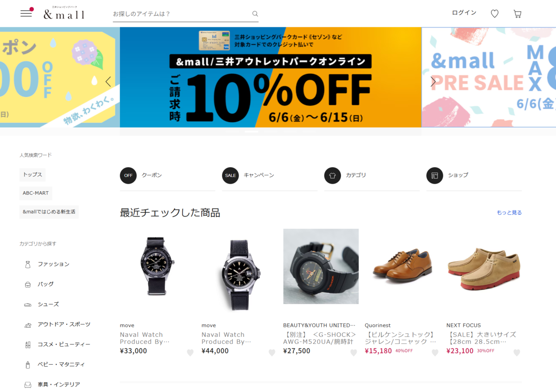Show the previous banner slide

(108, 81)
